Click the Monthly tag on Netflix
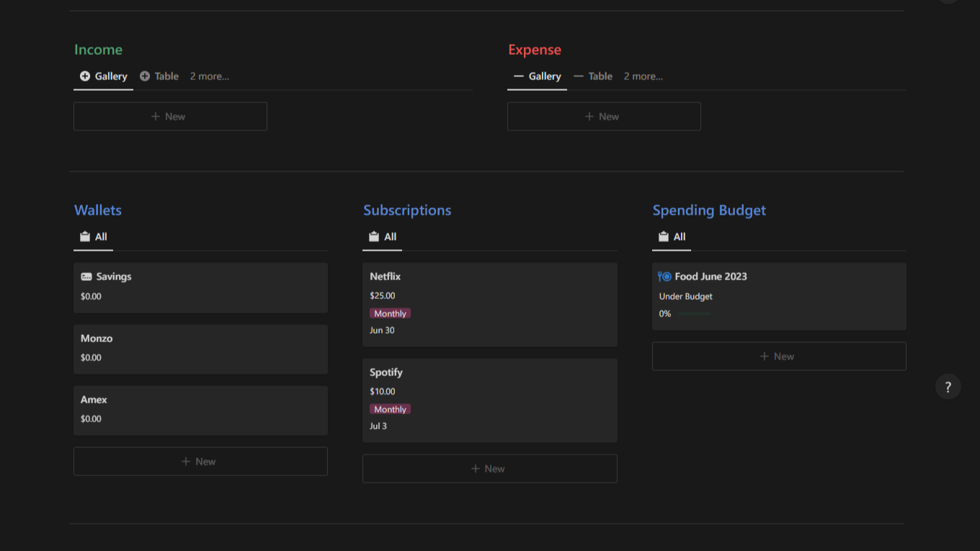Screen dimensions: 980x551 [390, 313]
